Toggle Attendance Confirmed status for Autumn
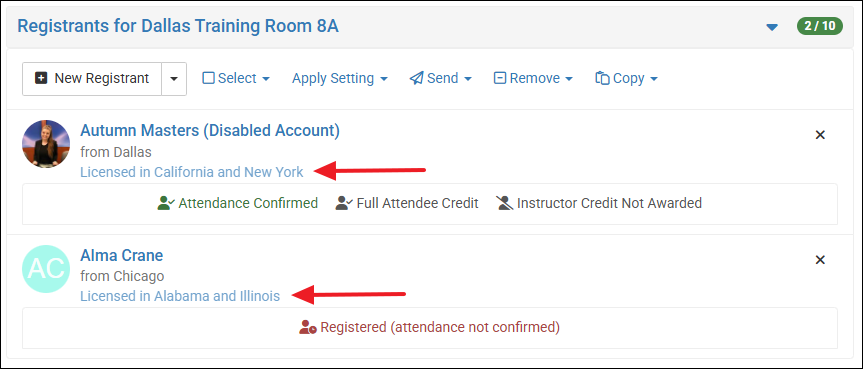Screen dimensions: 863x369 coord(237,203)
